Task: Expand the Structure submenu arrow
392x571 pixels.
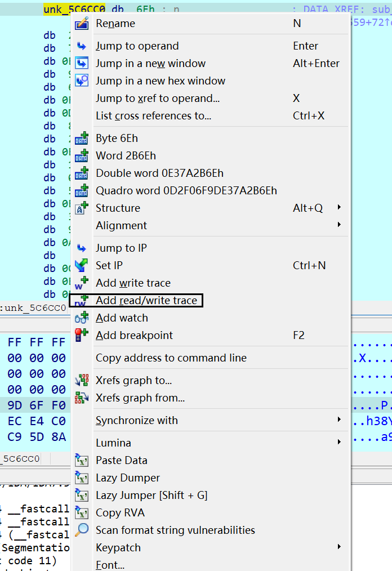Action: click(339, 208)
